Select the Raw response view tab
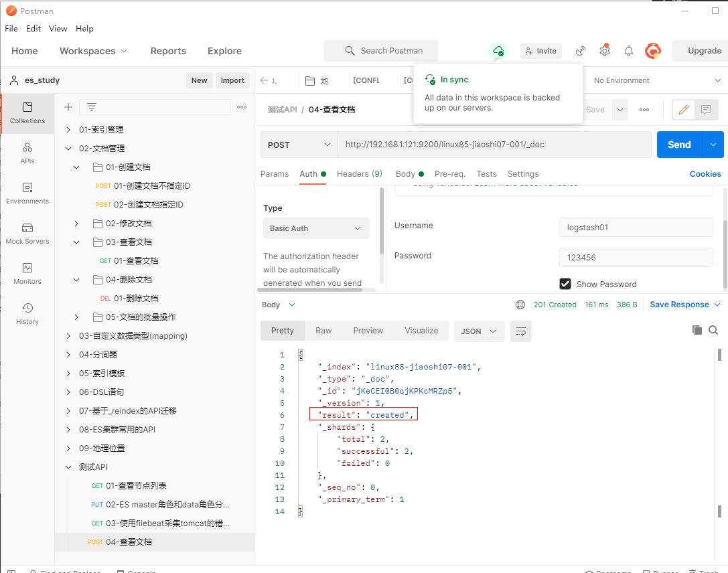The image size is (728, 573). [x=323, y=331]
